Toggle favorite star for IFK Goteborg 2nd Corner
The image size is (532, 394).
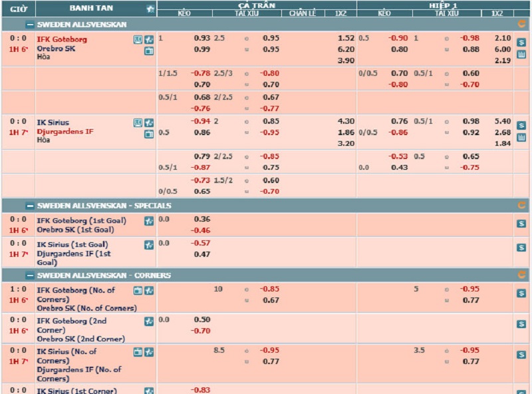coord(149,321)
